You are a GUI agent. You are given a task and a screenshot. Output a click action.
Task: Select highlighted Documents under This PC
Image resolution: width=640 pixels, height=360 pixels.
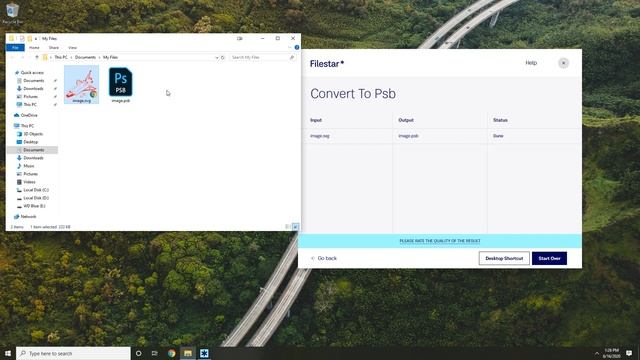click(x=33, y=150)
